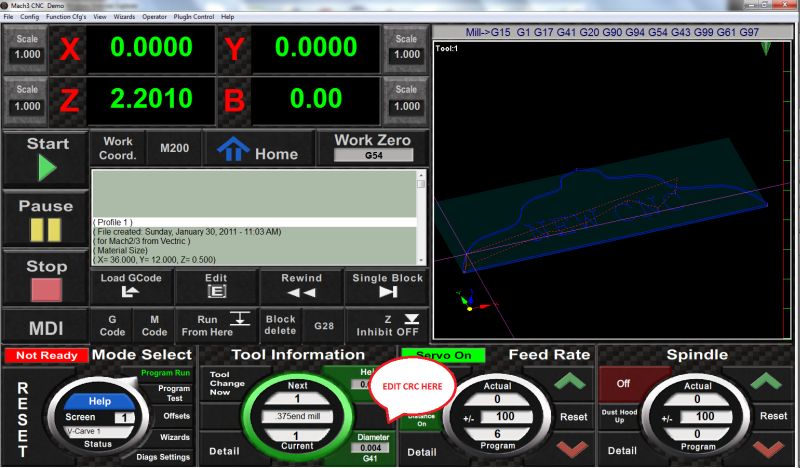The width and height of the screenshot is (800, 468).
Task: Open the MDI input button
Action: pos(46,328)
